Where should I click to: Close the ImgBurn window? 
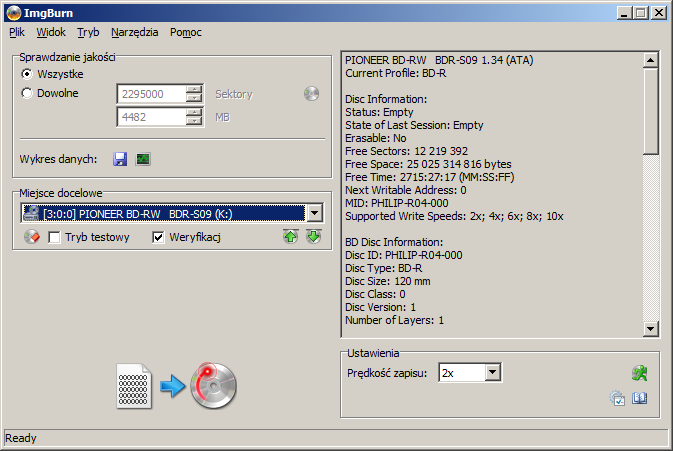click(658, 13)
